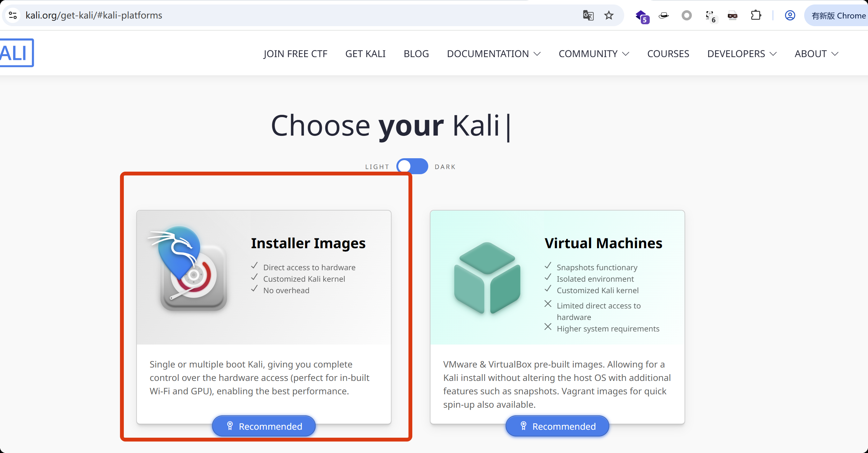Open the Join Free CTF nav item
Viewport: 868px width, 453px height.
point(295,54)
